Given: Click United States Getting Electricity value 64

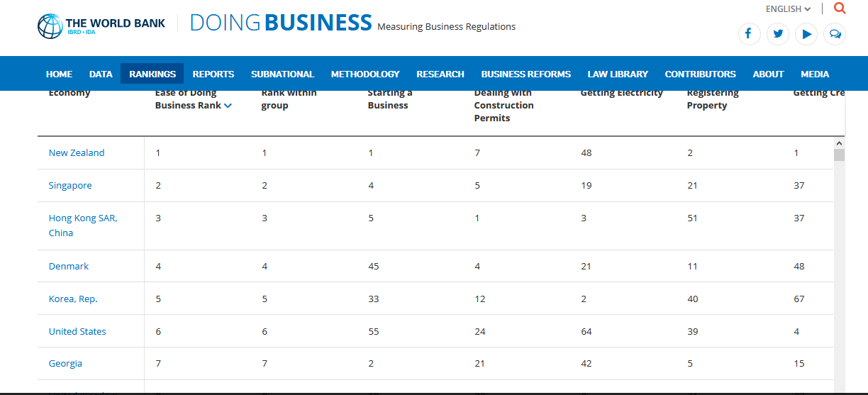Looking at the screenshot, I should (586, 331).
